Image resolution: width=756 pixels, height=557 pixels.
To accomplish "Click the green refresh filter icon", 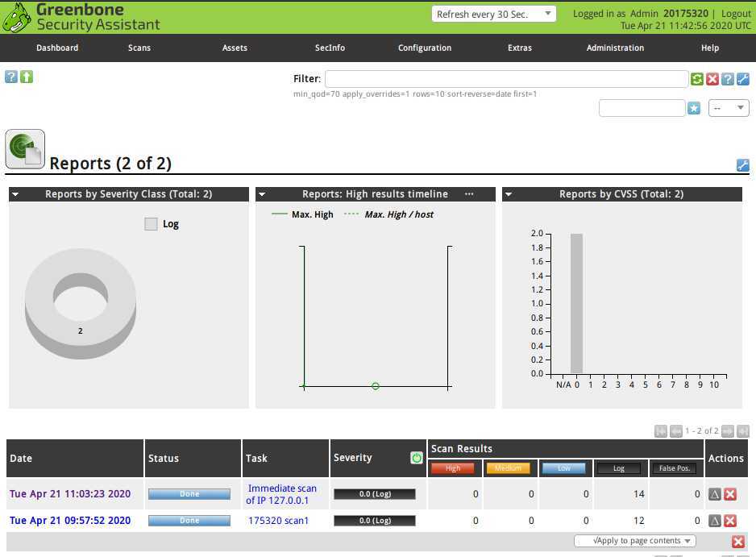I will point(696,79).
